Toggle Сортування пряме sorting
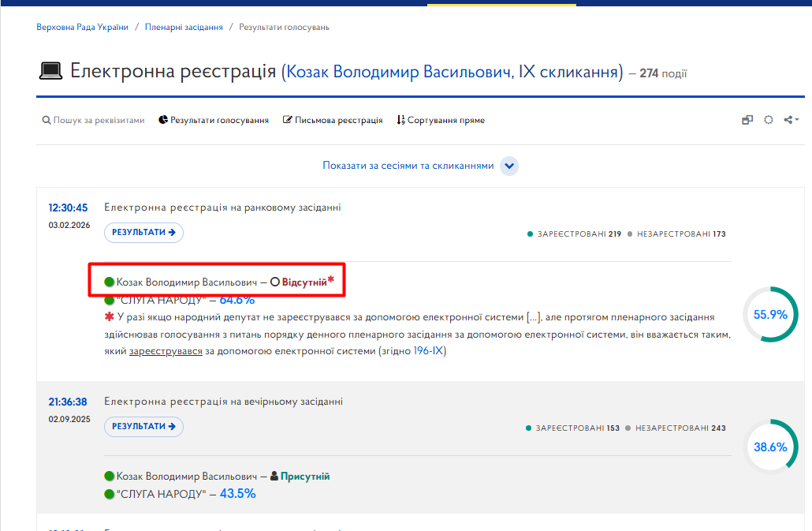The image size is (812, 531). 446,120
